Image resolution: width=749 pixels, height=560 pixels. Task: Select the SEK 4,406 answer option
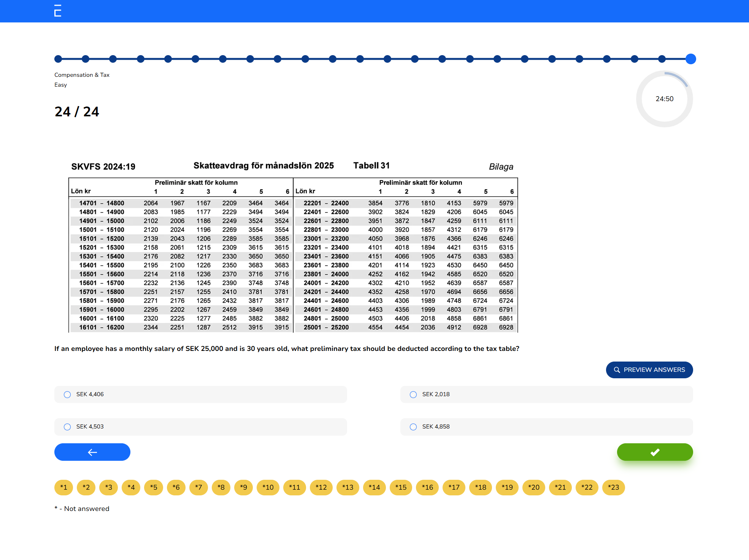pos(67,395)
